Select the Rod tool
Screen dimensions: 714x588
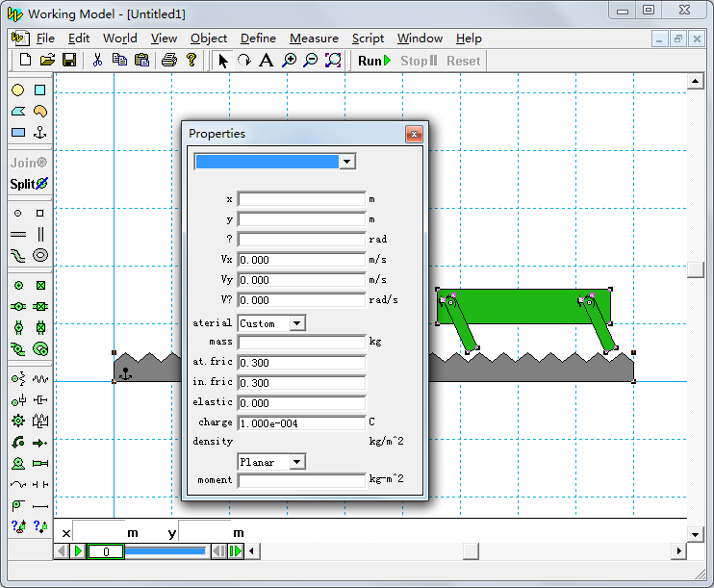(x=40, y=506)
